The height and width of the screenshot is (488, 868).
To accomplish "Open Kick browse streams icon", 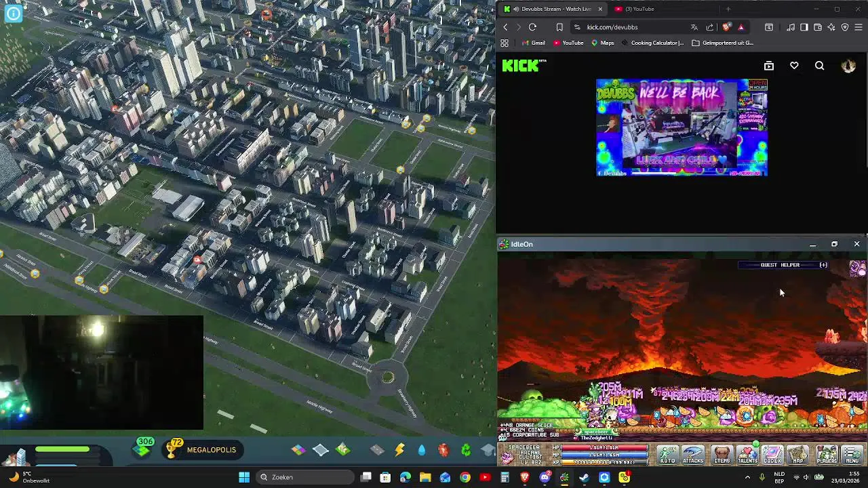I will tap(768, 66).
